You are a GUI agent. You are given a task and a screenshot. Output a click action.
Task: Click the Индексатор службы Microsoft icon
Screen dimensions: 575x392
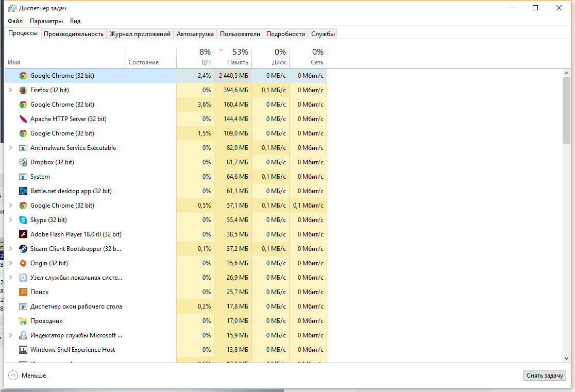click(23, 335)
